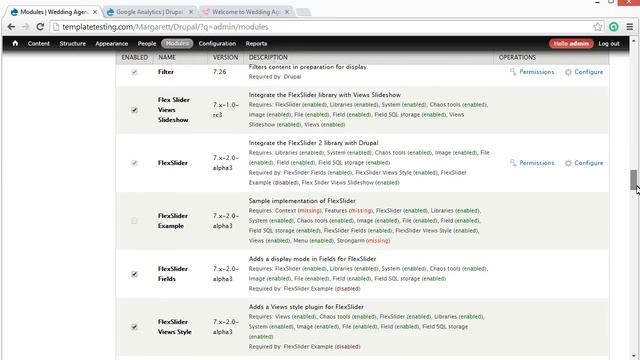This screenshot has width=640, height=360.
Task: Click 'Sample implementation of FlexSlider' description
Action: 302,201
